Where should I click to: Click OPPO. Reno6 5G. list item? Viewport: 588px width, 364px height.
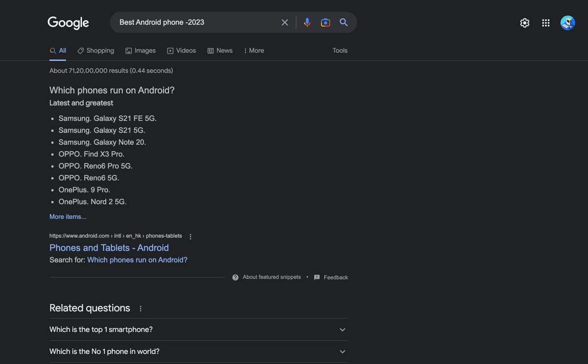coord(89,178)
